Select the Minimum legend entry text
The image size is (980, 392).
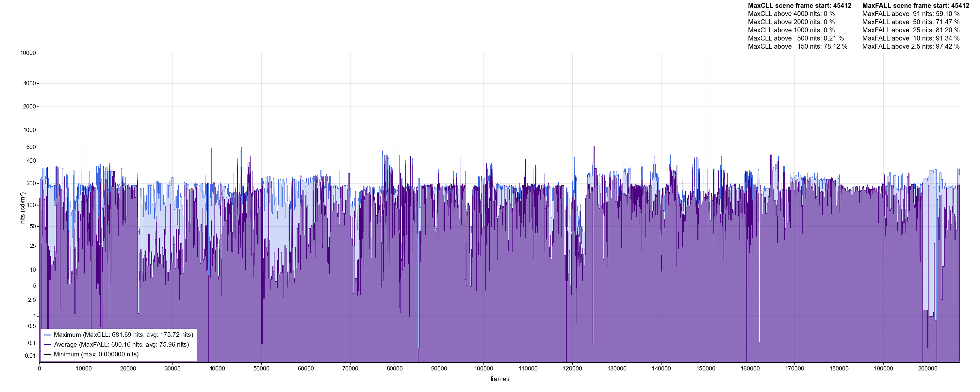(x=96, y=354)
